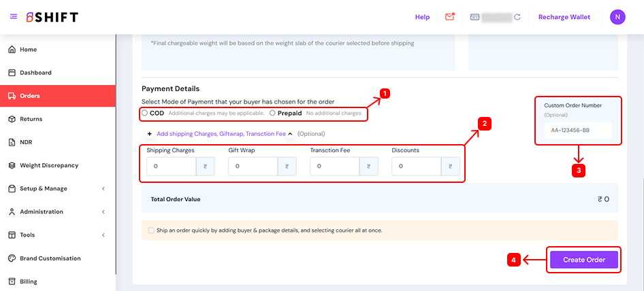Click the Custom Order Number field
This screenshot has width=644, height=291.
577,131
